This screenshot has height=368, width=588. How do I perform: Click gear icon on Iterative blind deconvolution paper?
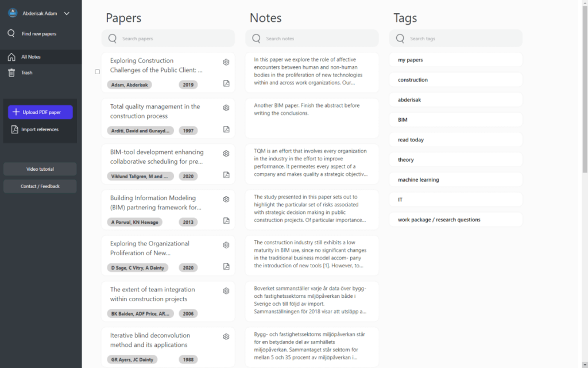226,337
